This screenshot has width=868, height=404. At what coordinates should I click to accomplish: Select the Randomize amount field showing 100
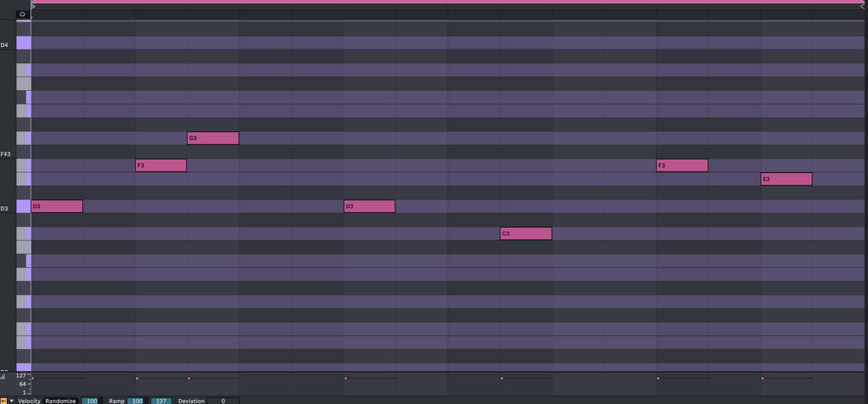(92, 401)
